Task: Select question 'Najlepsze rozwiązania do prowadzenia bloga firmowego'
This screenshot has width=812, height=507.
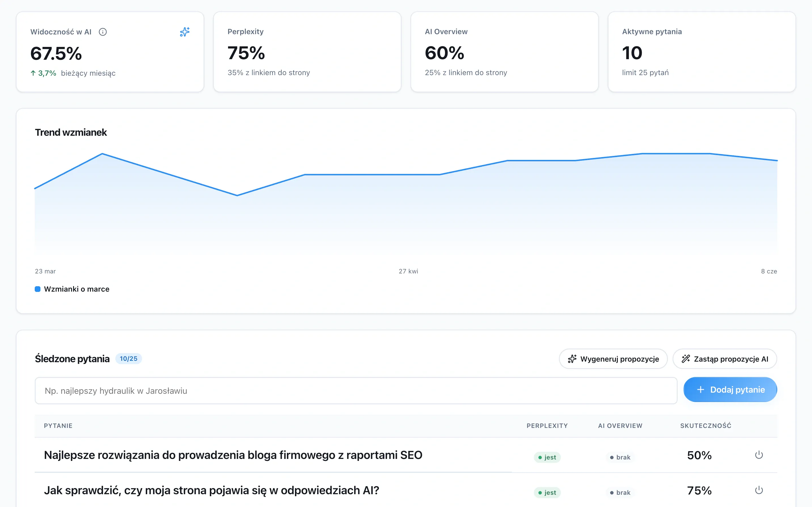Action: 233,455
